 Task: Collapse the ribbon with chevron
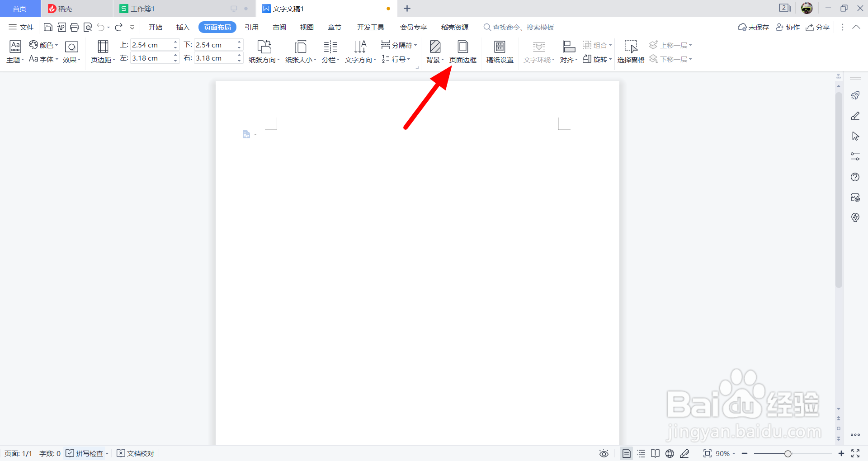click(856, 27)
